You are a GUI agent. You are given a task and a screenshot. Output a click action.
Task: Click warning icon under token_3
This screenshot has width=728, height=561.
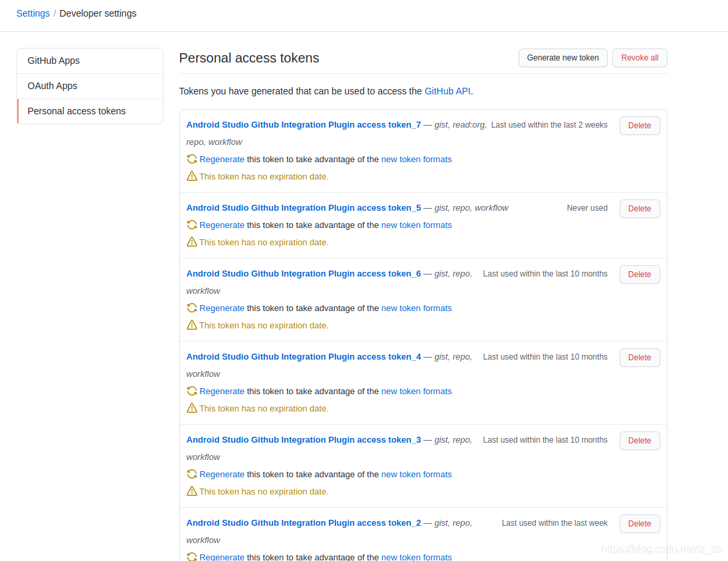192,491
